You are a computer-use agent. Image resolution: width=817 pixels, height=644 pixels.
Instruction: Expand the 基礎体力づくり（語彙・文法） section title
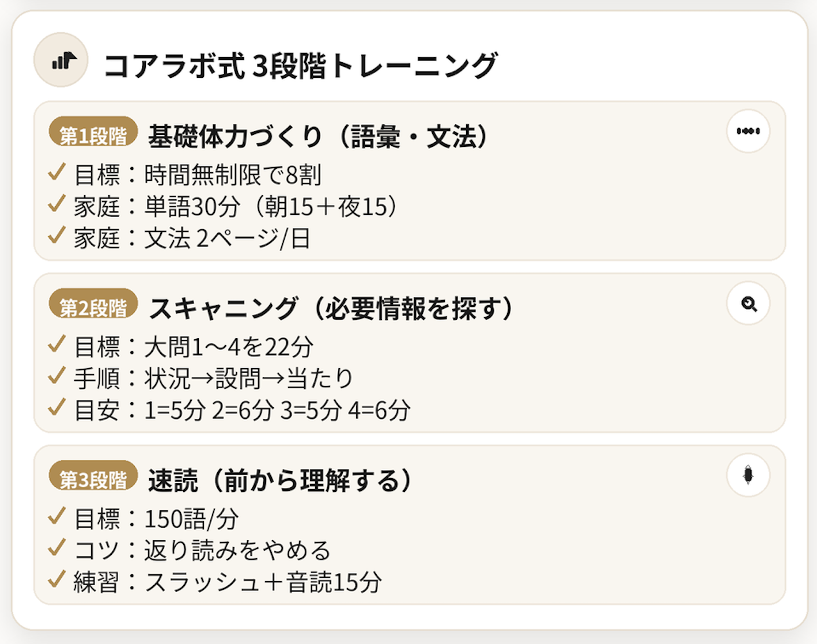pos(318,137)
